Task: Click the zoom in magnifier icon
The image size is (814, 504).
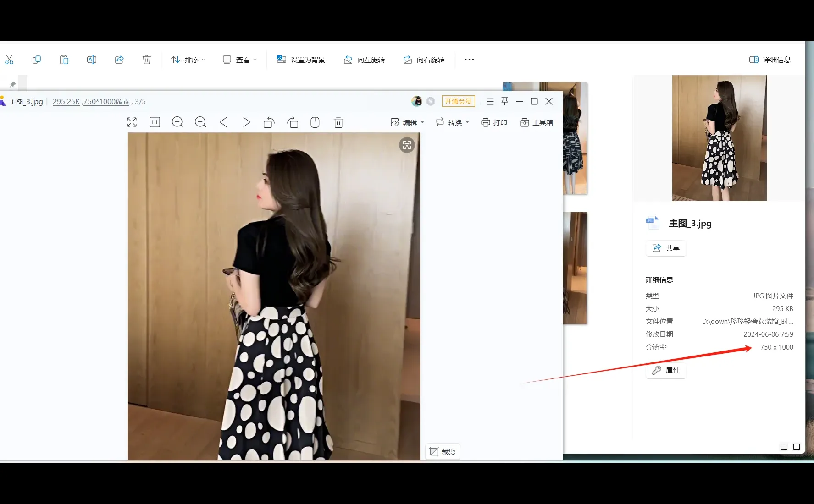Action: tap(177, 122)
